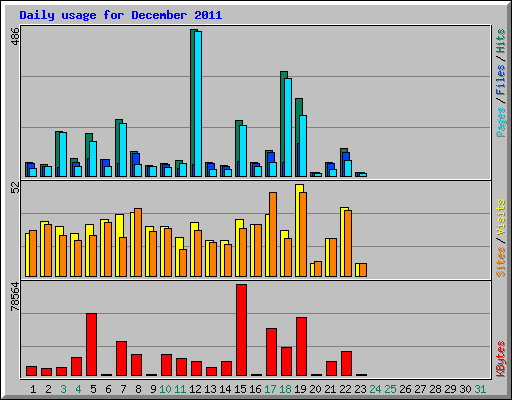This screenshot has height=400, width=512.
Task: Select the blue "Files" legend label
Action: click(501, 80)
